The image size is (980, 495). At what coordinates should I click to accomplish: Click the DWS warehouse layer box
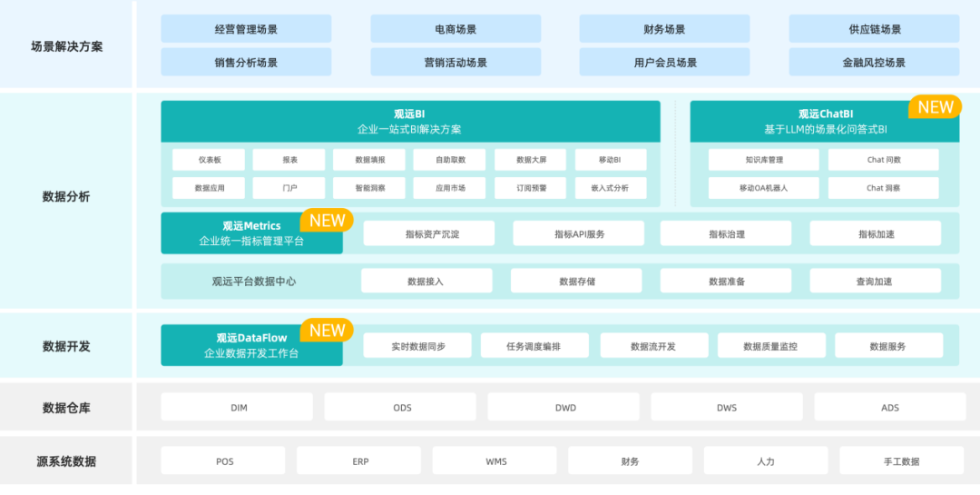click(x=727, y=407)
